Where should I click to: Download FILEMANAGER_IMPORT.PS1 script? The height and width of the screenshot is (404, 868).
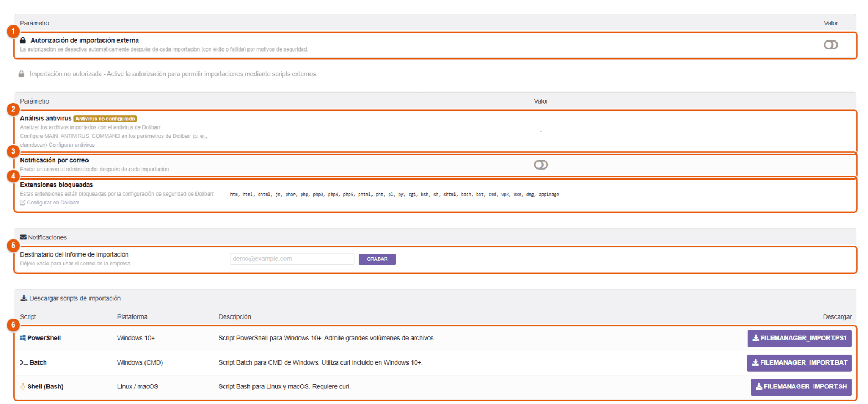799,339
